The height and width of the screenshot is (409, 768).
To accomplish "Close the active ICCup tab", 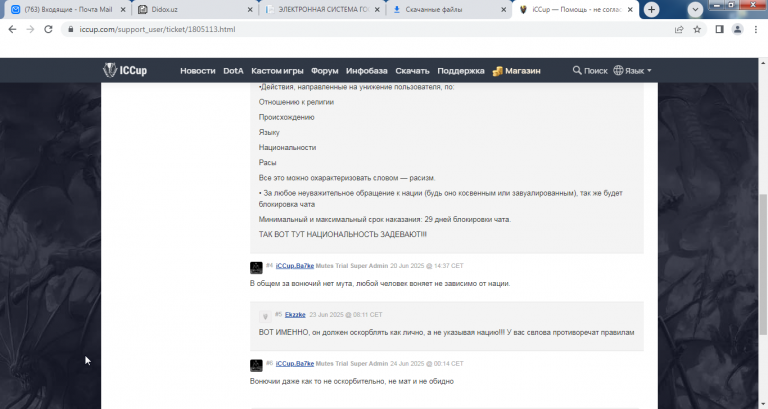I will pyautogui.click(x=630, y=9).
